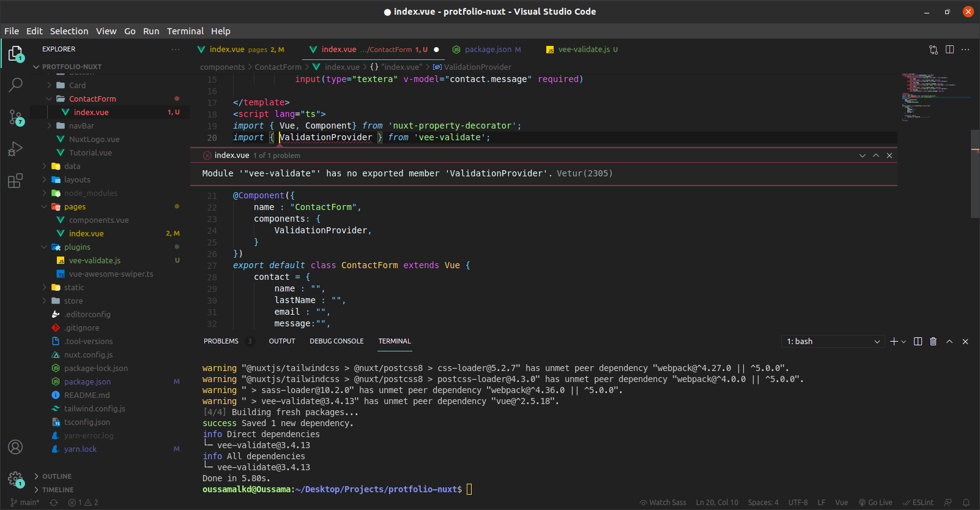
Task: Click the main* git branch indicator
Action: tap(25, 503)
